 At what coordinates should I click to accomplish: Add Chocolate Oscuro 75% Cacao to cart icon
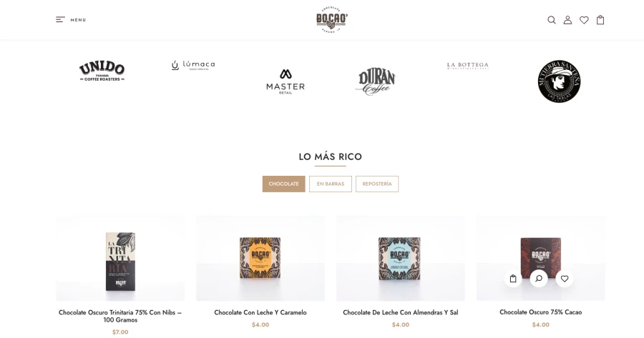coord(513,279)
